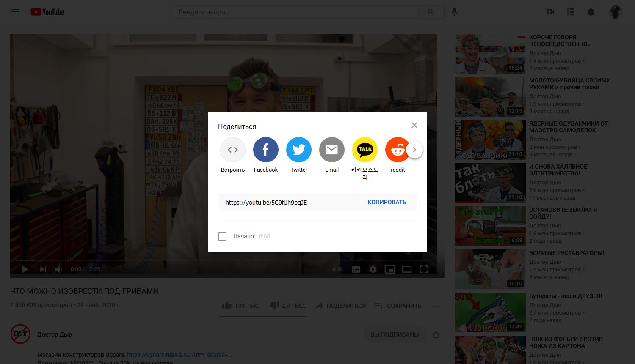Open the YouTube guide hamburger menu

pos(15,12)
